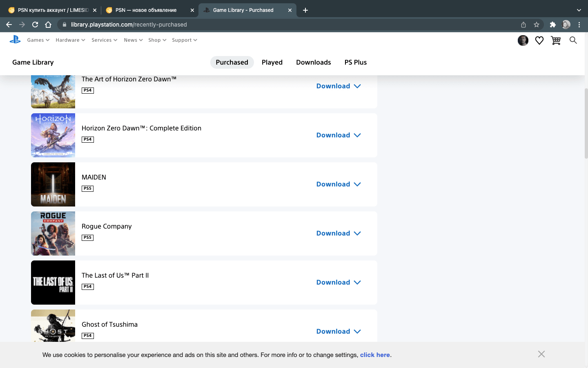Open Horizon Zero Dawn Complete Edition thumbnail
Viewport: 588px width, 368px height.
pos(53,135)
